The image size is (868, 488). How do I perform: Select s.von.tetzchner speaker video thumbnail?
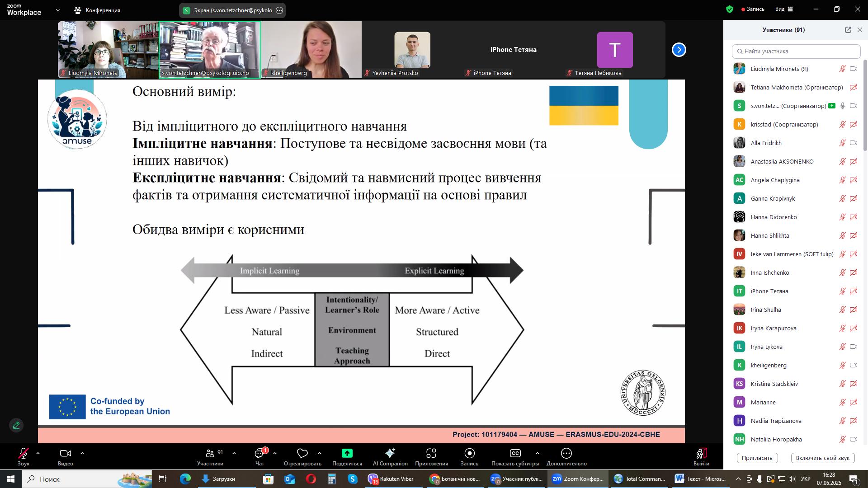(x=210, y=50)
